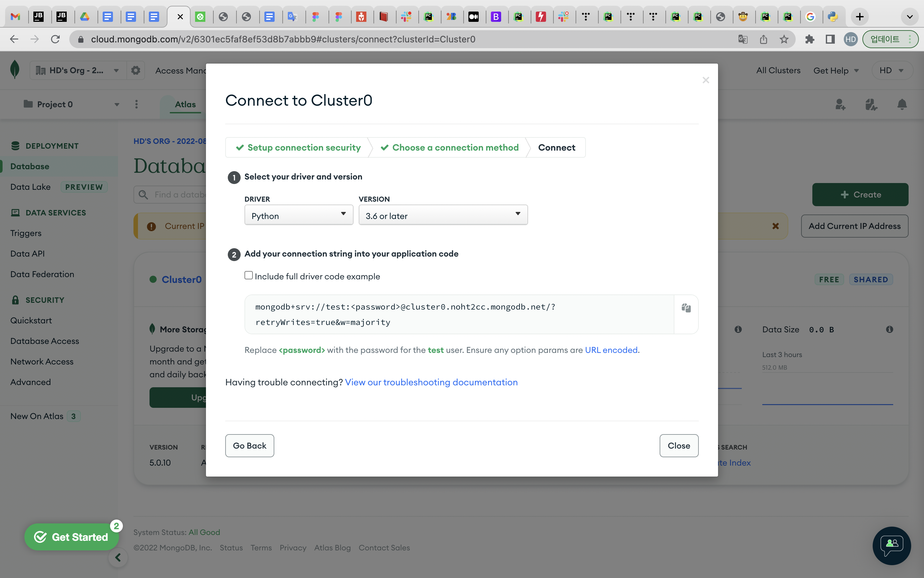924x578 pixels.
Task: Open organization settings gear icon
Action: pyautogui.click(x=135, y=70)
